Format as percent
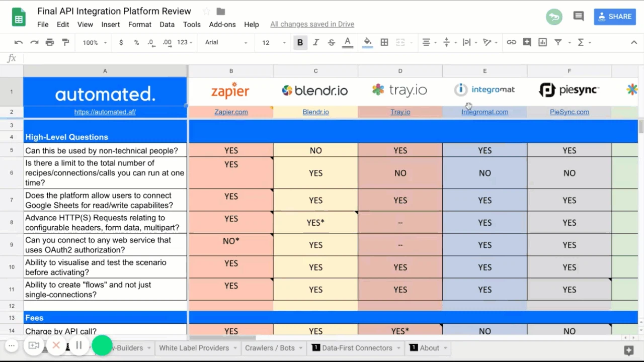This screenshot has width=644, height=362. click(136, 43)
